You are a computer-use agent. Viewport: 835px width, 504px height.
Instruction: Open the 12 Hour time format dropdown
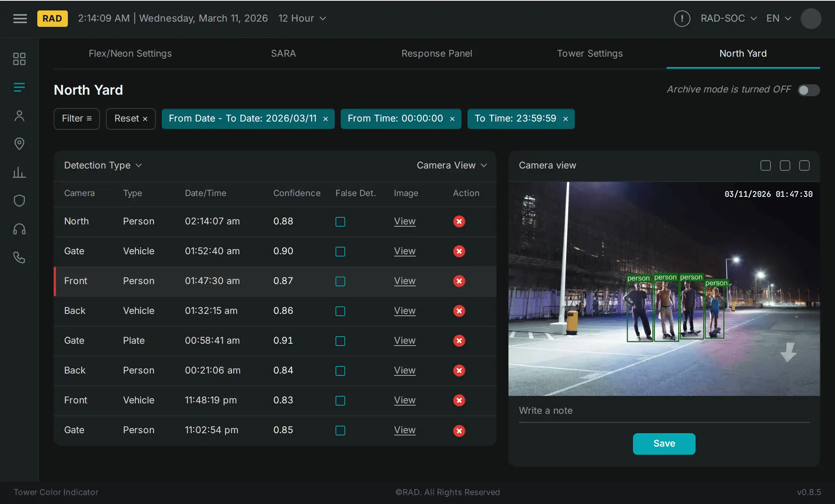point(302,19)
